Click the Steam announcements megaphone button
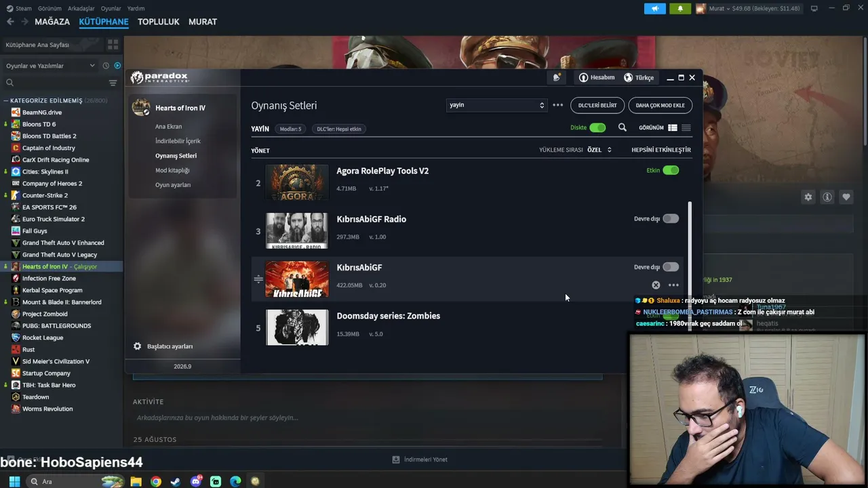The height and width of the screenshot is (488, 868). coord(655,9)
